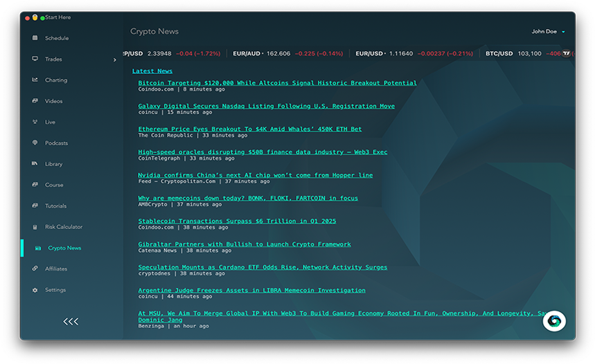The image size is (595, 364).
Task: Expand the Trades submenu arrow
Action: pos(115,60)
